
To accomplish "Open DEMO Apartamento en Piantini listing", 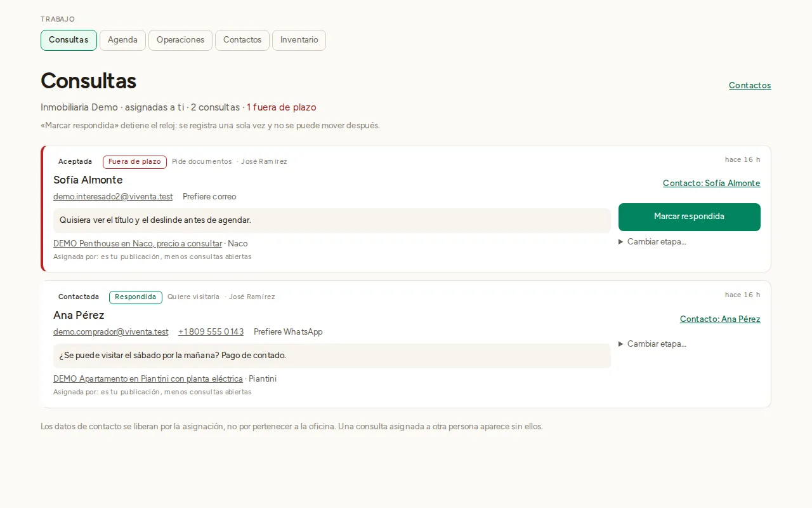I will tap(148, 379).
